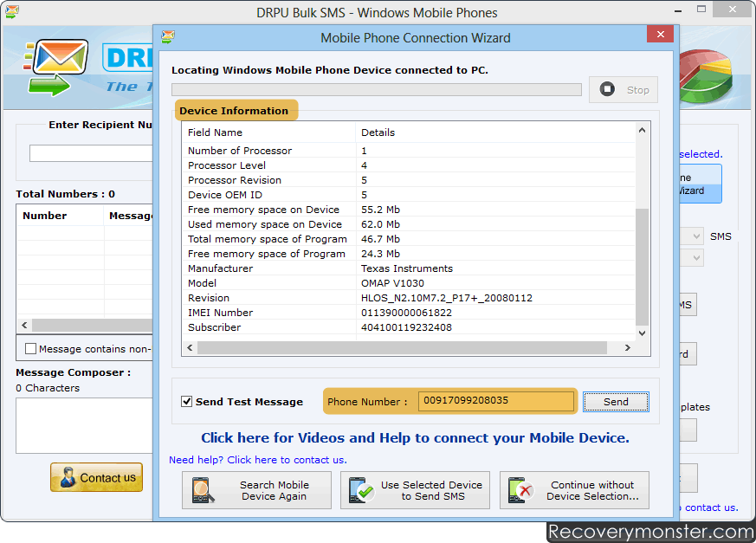Click the DRPU envelope logo in main window
Viewport: 756px width, 543px height.
[x=56, y=67]
